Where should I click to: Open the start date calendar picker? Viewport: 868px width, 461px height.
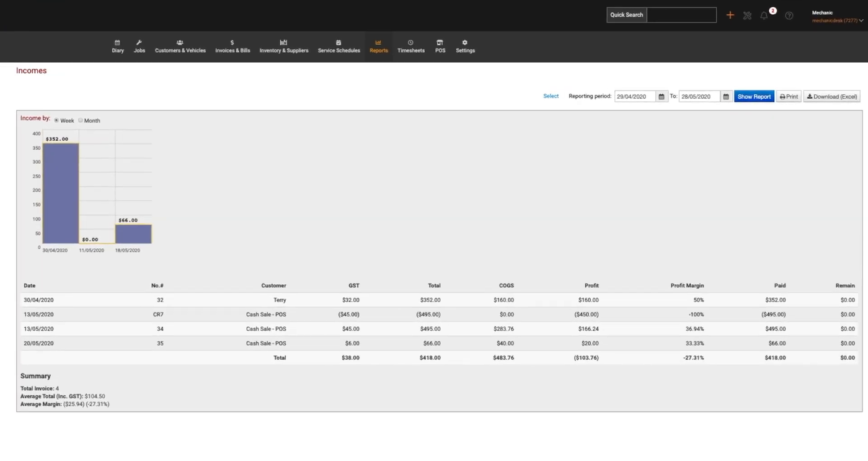662,97
